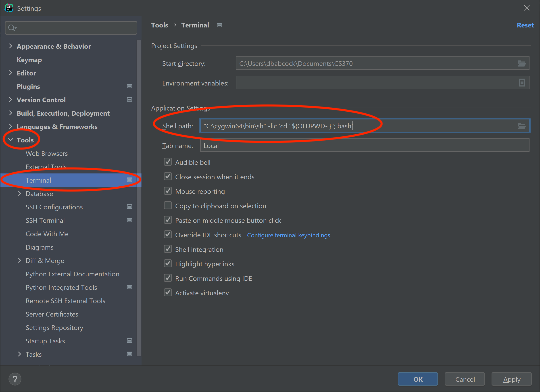Expand Version Control section
The width and height of the screenshot is (540, 392).
pos(10,100)
